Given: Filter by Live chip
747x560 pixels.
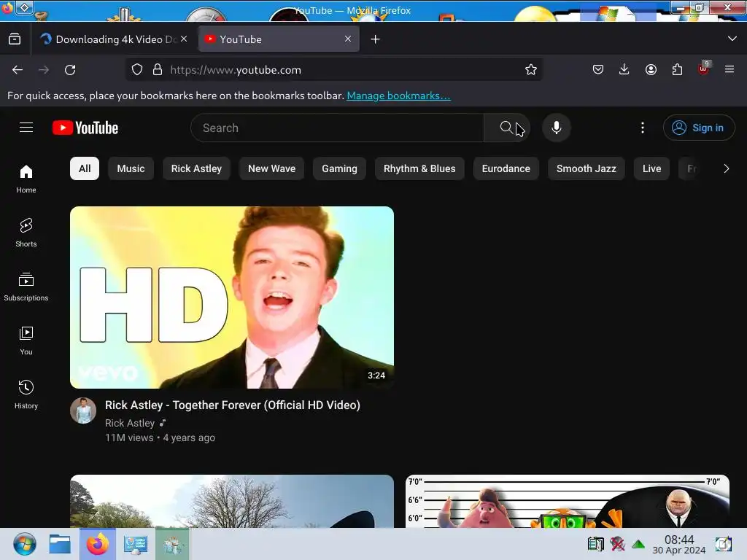Looking at the screenshot, I should [651, 168].
